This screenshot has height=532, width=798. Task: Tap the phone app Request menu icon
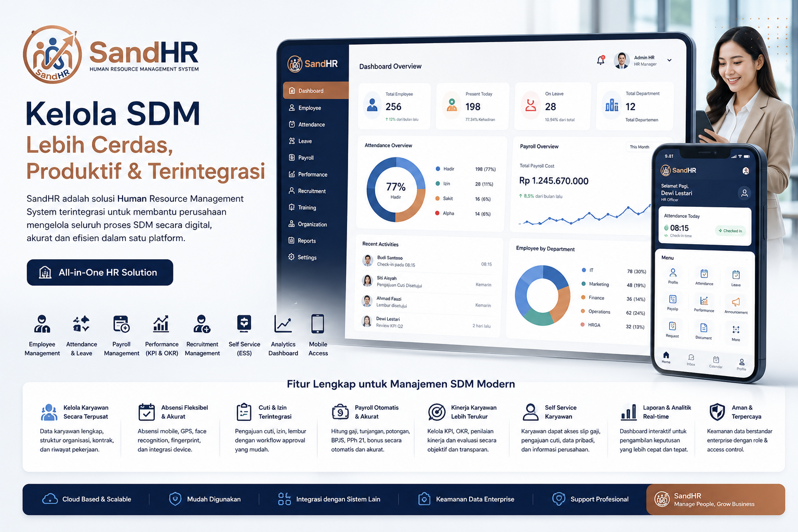pos(672,326)
